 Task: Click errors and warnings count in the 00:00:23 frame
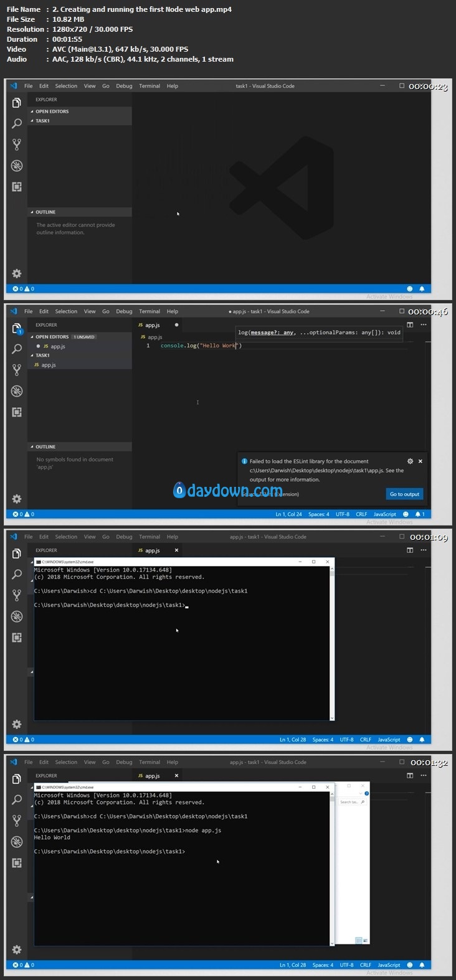(x=24, y=289)
